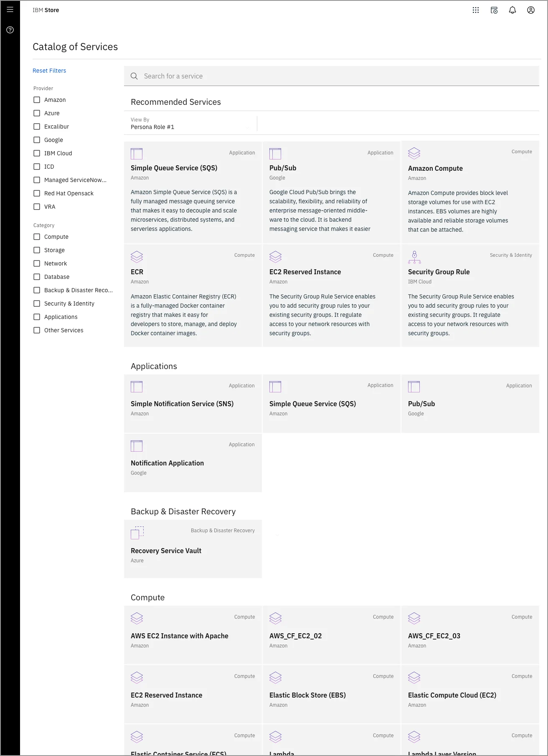
Task: Check the Security & Identity category
Action: pyautogui.click(x=37, y=303)
